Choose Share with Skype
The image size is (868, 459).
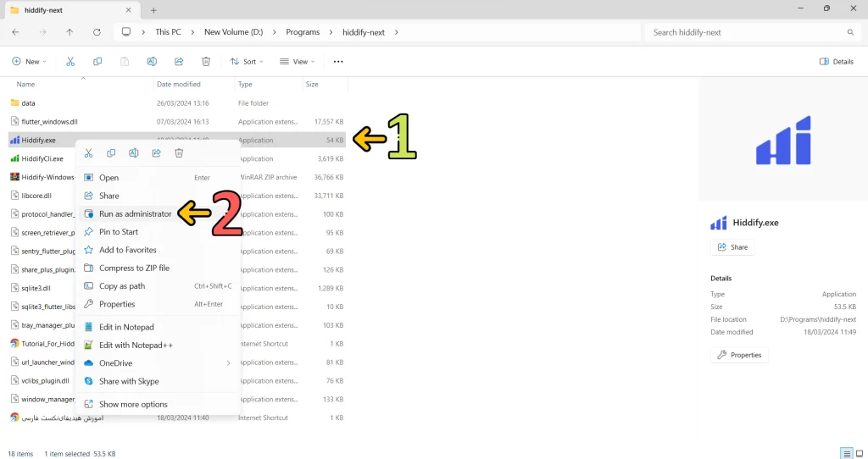point(158,382)
